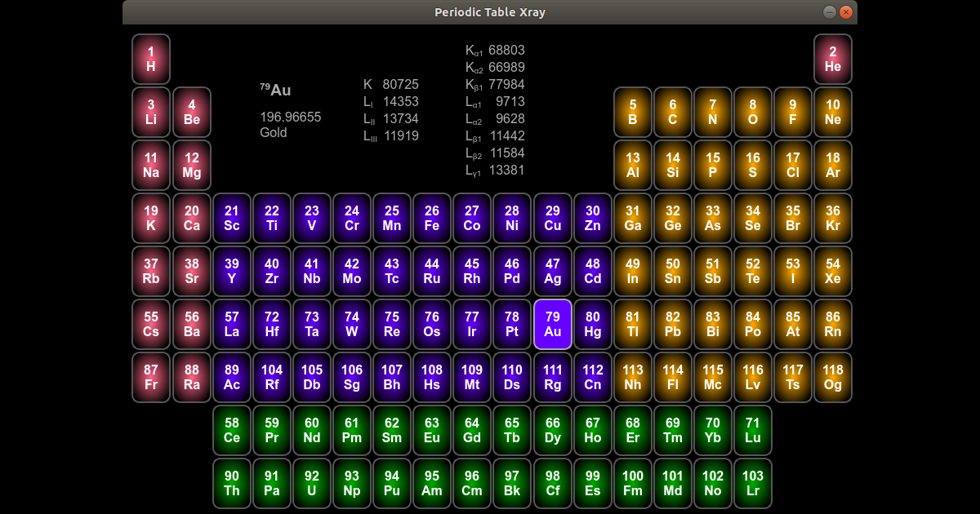This screenshot has width=980, height=514.
Task: Select Technetium (Tc) in the table
Action: click(x=392, y=271)
